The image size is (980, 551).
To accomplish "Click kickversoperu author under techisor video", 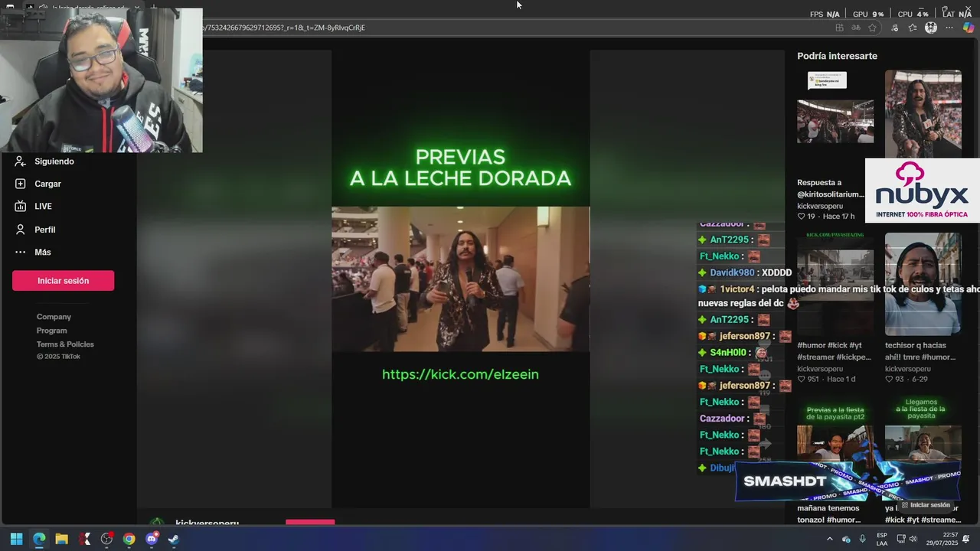I will coord(907,368).
